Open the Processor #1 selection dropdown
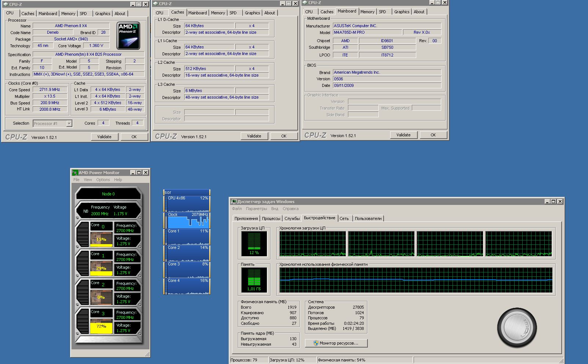 pos(69,124)
